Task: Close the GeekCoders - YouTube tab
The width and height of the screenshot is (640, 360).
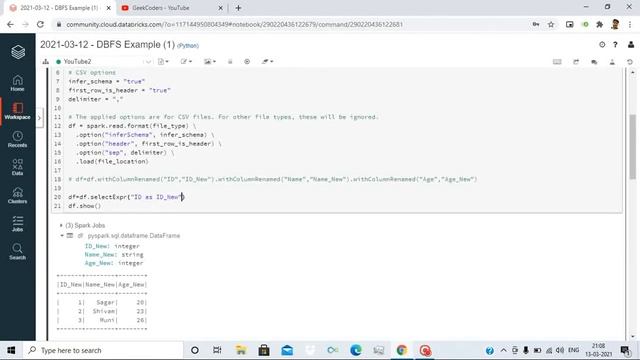Action: point(220,8)
